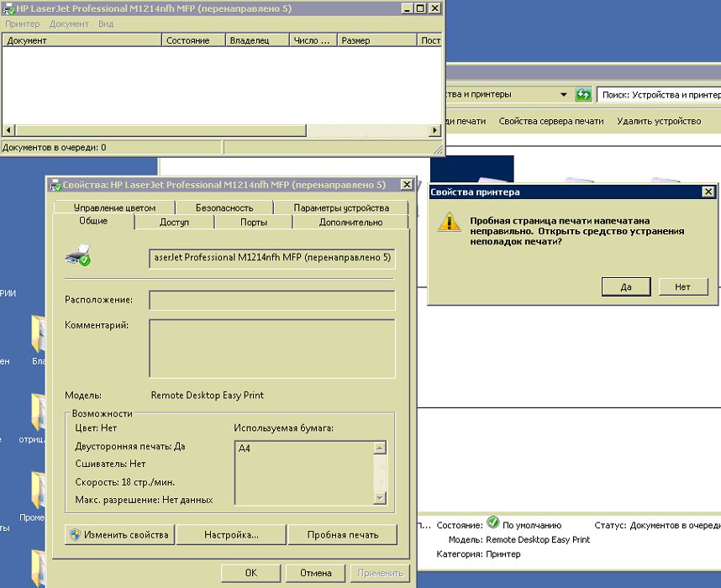Switch to the Порты tab
Screen dimensions: 721x588
coord(254,222)
